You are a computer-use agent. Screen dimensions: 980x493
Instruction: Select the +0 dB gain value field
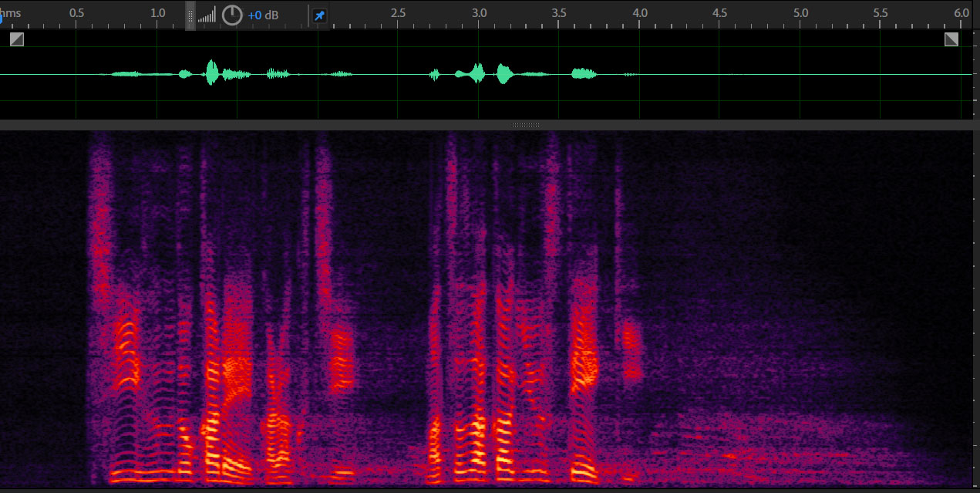(x=264, y=15)
